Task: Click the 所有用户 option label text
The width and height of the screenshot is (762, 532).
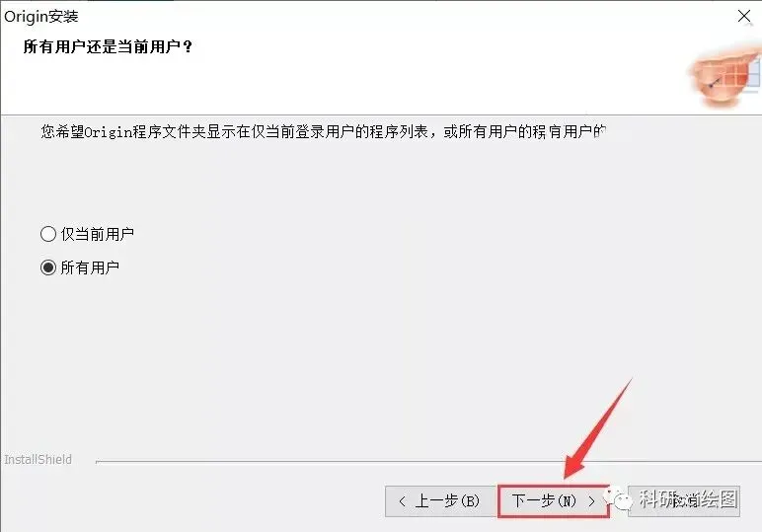Action: 90,267
